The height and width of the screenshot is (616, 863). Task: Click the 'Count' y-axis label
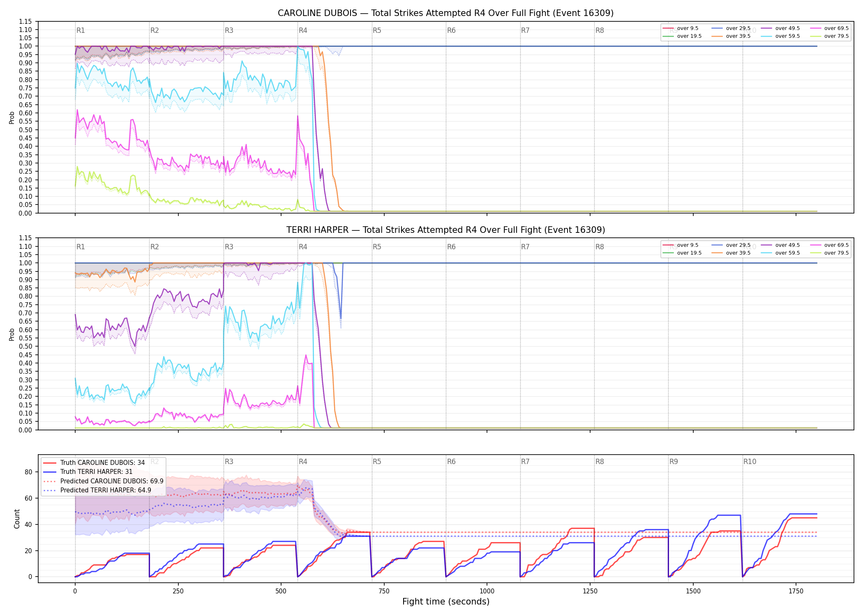point(17,519)
